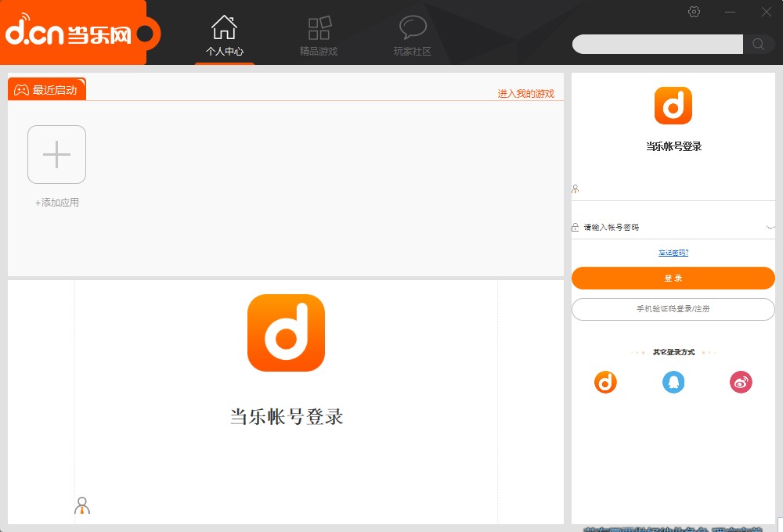
Task: Open the forgot password link
Action: click(673, 253)
